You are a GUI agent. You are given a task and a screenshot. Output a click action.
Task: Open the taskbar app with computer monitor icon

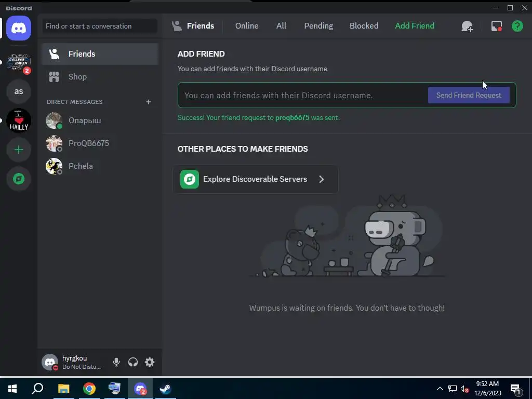click(114, 389)
